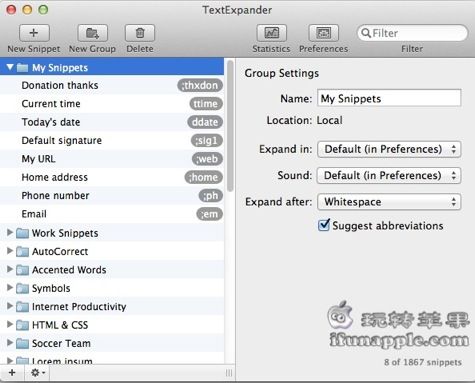This screenshot has height=383, width=475.
Task: Click the HTML & CSS folder icon
Action: point(22,325)
